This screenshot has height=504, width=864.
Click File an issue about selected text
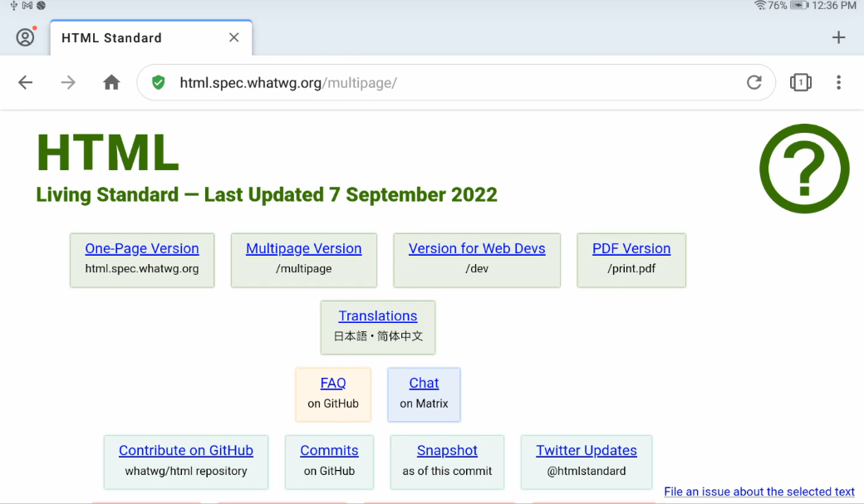[x=759, y=492]
